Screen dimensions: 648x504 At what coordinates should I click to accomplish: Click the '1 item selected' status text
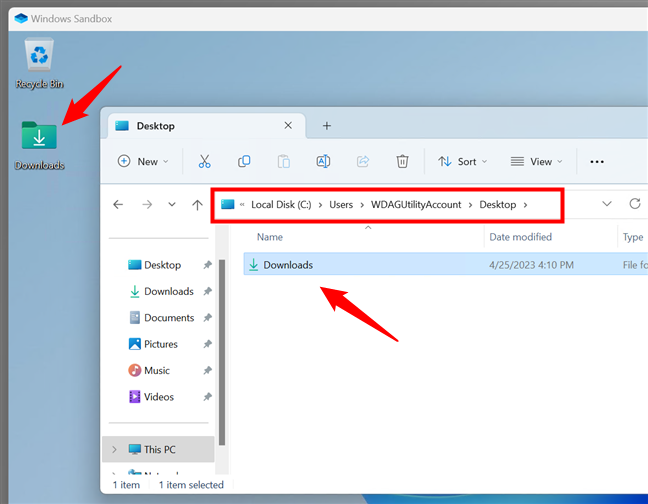(191, 485)
